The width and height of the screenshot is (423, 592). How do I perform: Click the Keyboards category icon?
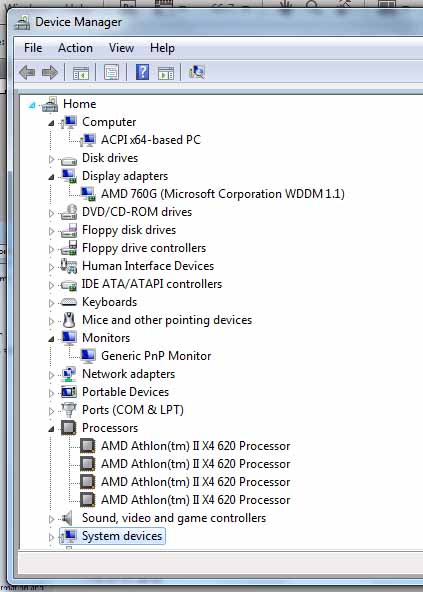[x=69, y=302]
